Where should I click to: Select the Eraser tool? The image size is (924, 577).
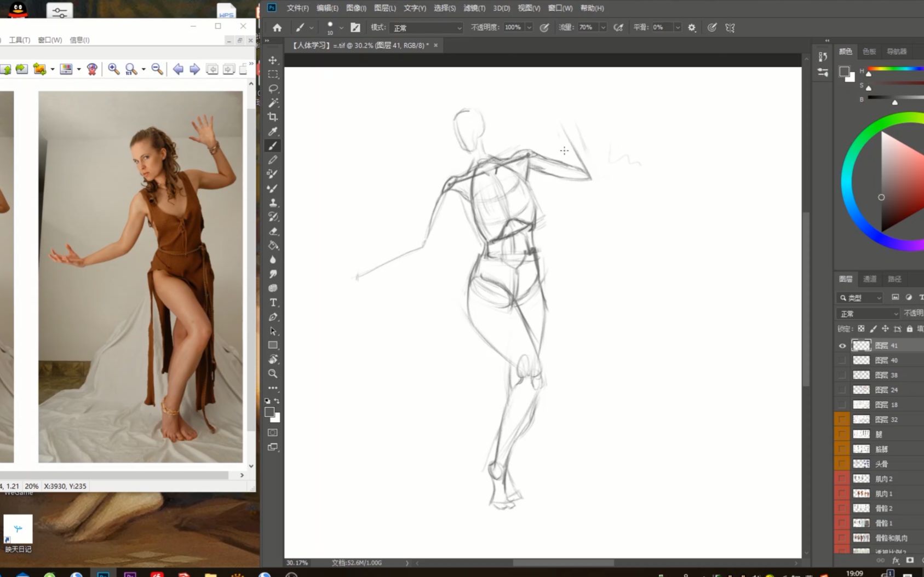click(x=273, y=231)
